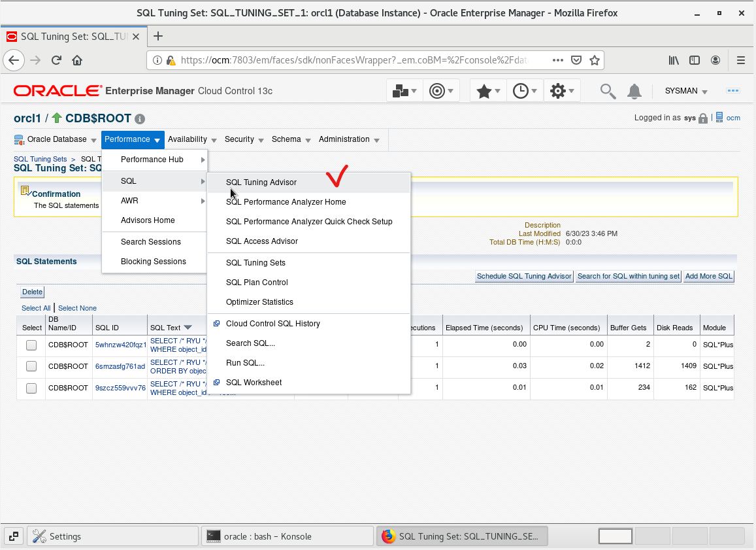Click the green up-arrow status icon
The height and width of the screenshot is (550, 756).
click(57, 118)
